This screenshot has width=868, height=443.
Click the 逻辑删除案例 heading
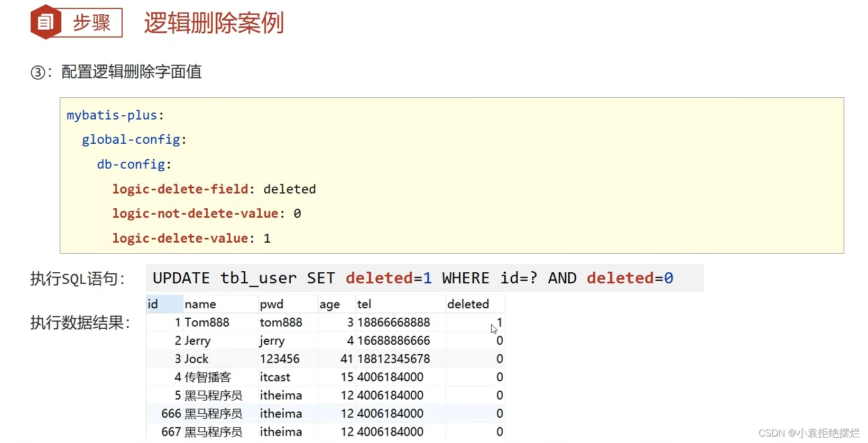coord(214,23)
